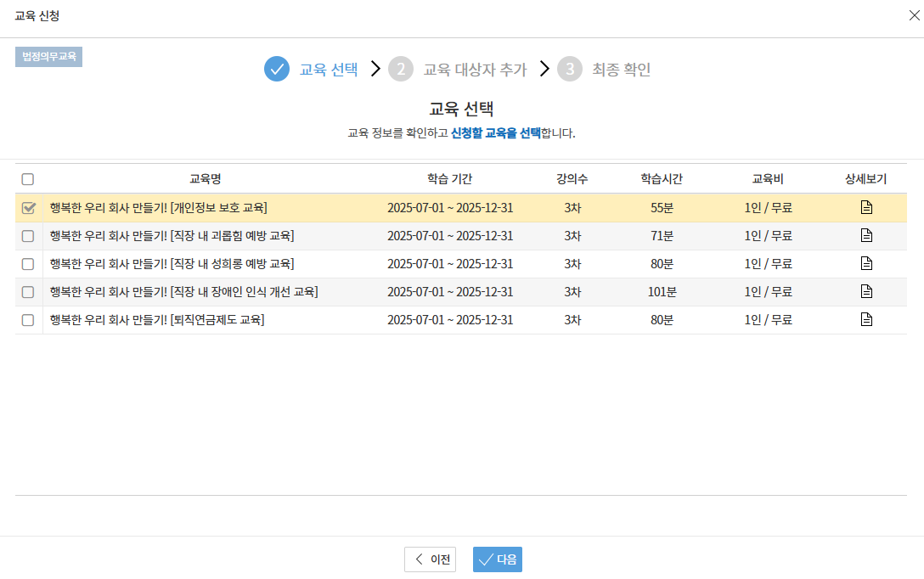View details icon for 퇴직연금제도 교육
Viewport: 924px width, 579px height.
(866, 319)
